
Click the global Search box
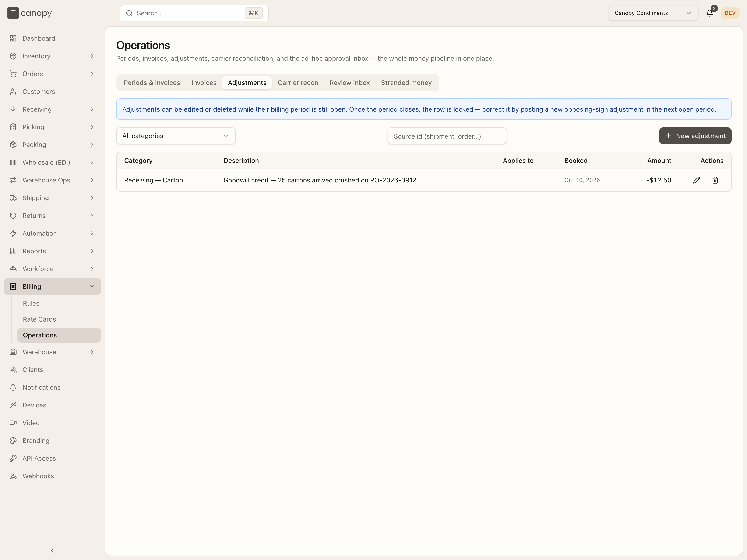[x=194, y=13]
